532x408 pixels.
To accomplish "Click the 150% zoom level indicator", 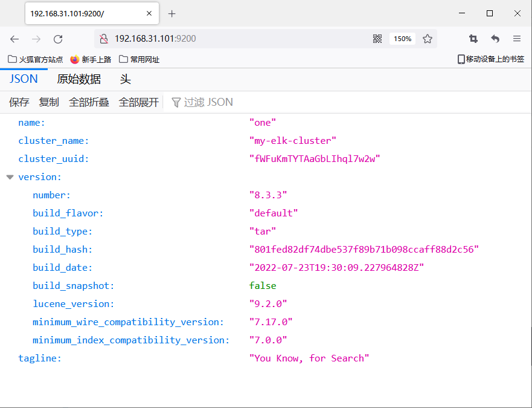I will 402,39.
